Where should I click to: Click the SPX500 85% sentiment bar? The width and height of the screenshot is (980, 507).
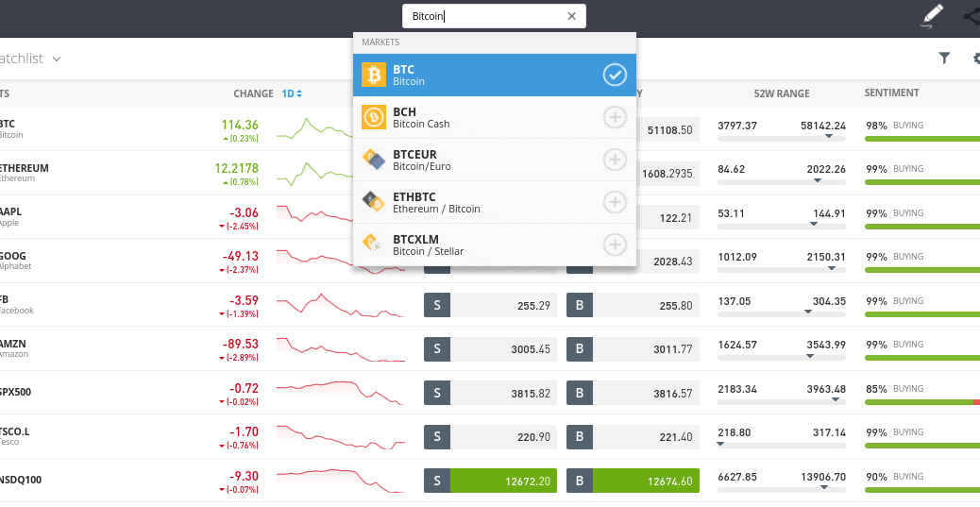[921, 402]
